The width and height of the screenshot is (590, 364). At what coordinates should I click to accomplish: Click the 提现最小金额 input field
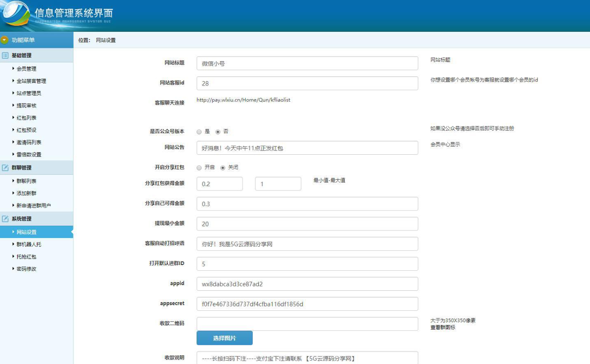point(307,224)
